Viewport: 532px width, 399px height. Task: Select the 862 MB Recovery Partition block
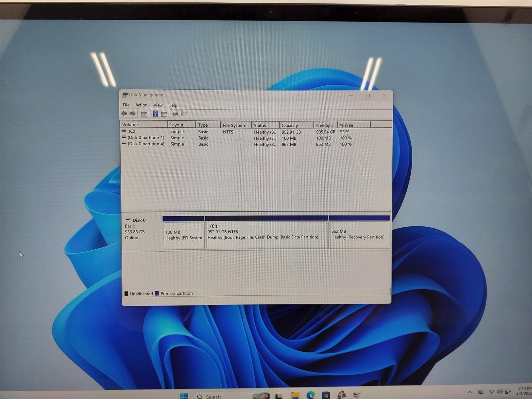359,232
